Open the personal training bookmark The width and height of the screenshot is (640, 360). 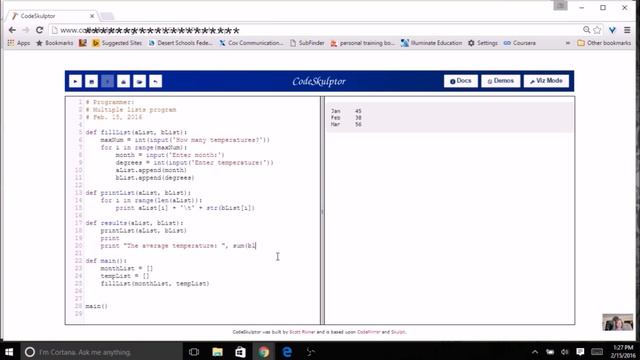[x=362, y=43]
